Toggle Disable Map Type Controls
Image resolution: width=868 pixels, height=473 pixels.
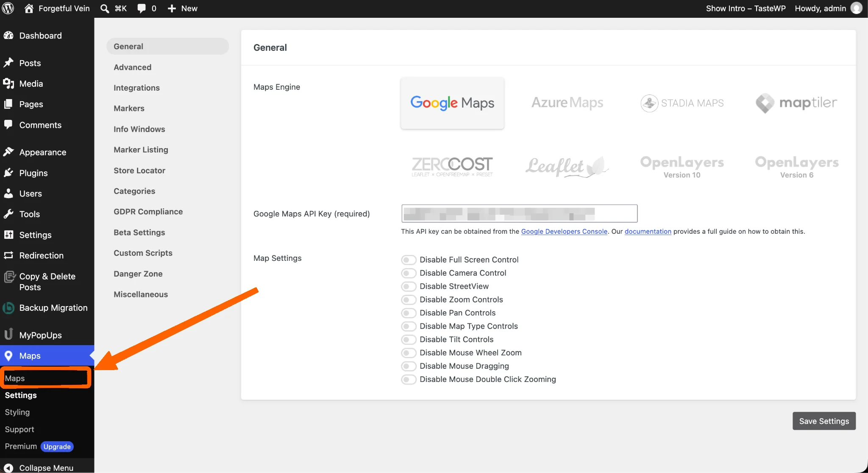click(409, 326)
